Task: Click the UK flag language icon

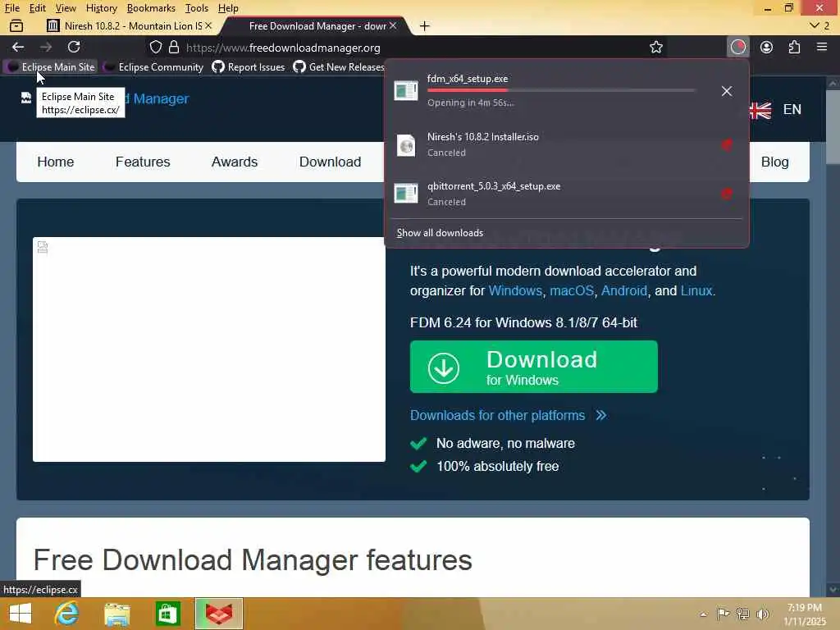Action: point(760,110)
